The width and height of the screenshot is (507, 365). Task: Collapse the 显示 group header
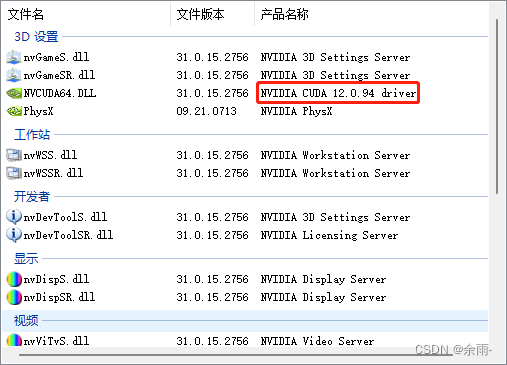pyautogui.click(x=26, y=259)
